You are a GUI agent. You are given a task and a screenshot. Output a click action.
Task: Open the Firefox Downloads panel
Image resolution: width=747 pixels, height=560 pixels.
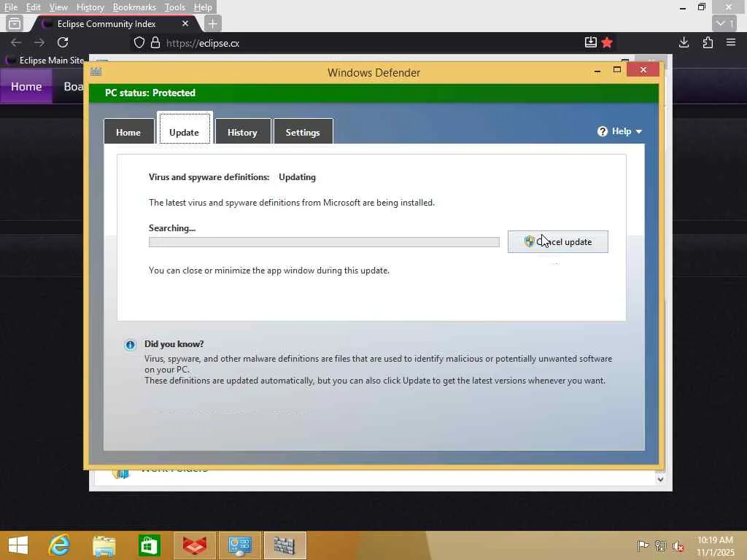684,42
